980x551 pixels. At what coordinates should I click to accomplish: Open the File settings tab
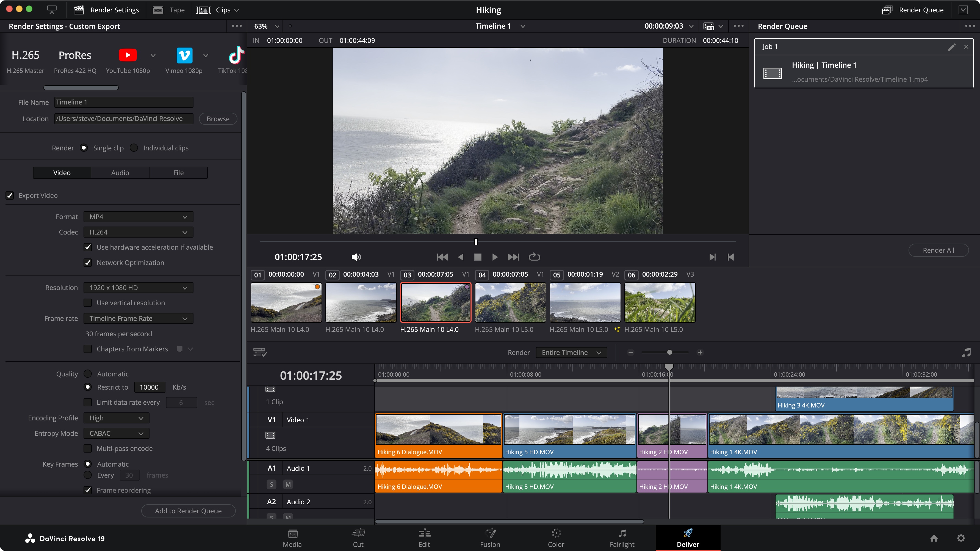coord(178,173)
